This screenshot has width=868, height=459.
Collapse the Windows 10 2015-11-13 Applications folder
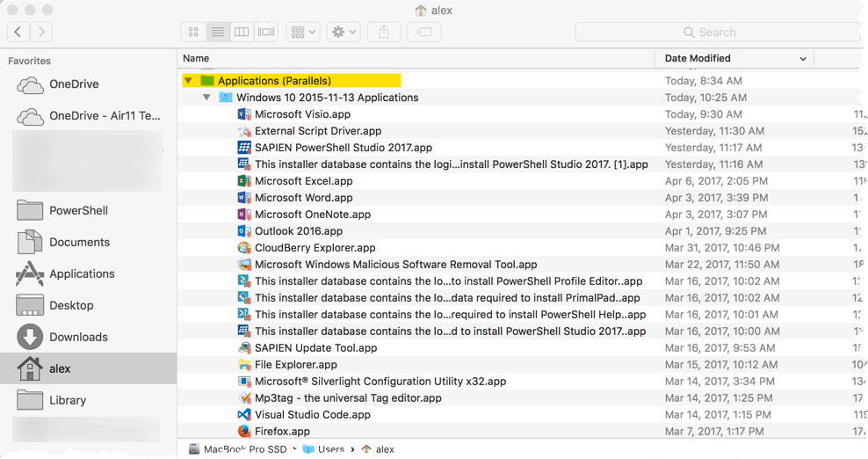pos(206,98)
